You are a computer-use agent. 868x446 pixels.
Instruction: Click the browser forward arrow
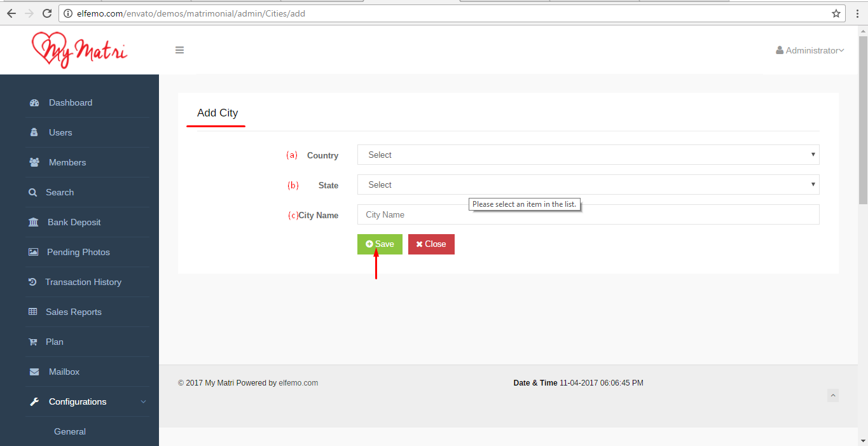[29, 13]
